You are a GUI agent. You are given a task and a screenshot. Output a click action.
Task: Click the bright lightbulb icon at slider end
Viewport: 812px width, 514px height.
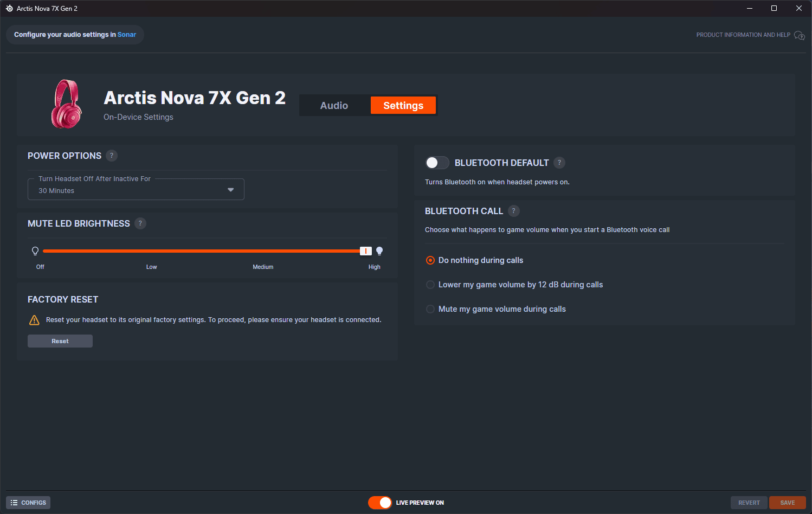click(x=379, y=251)
